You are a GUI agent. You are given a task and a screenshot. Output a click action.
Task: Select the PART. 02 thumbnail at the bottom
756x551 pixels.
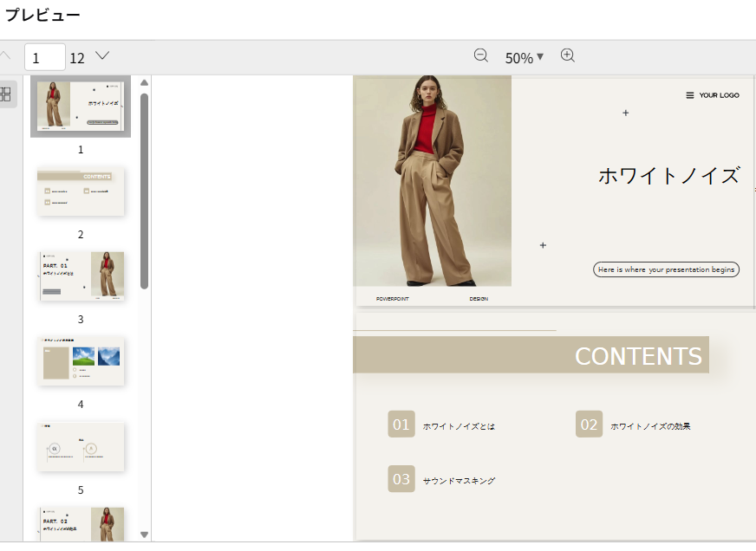point(81,524)
